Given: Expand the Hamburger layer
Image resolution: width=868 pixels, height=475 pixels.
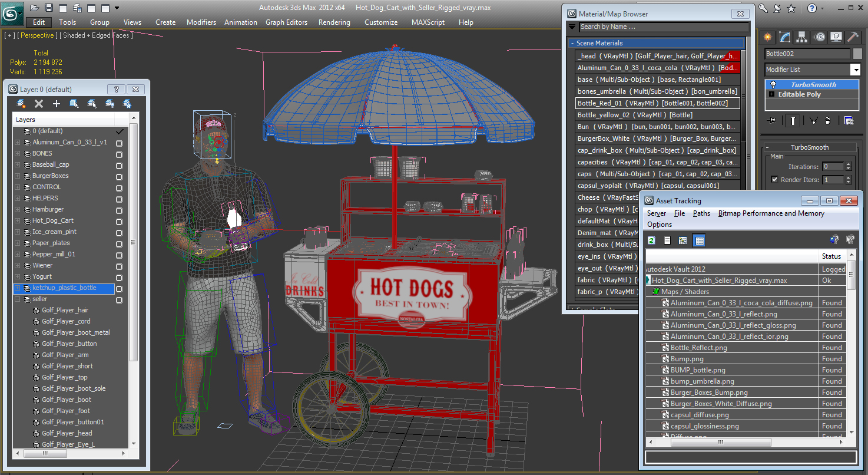Looking at the screenshot, I should coord(18,210).
